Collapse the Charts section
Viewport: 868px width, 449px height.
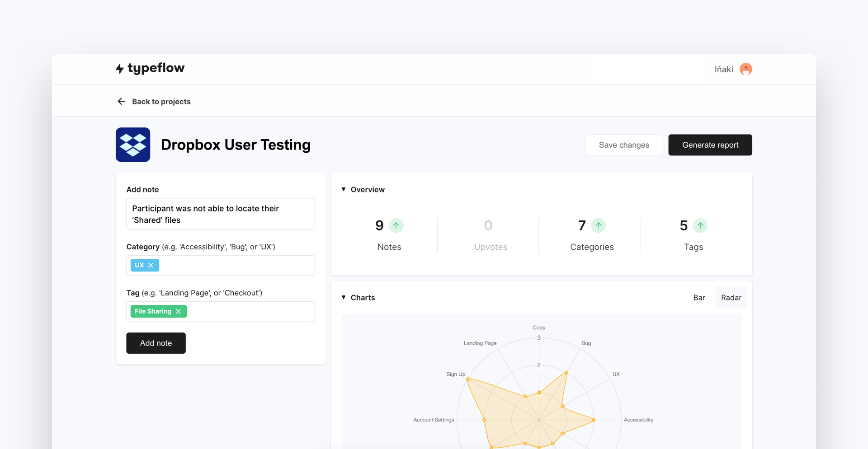tap(344, 297)
